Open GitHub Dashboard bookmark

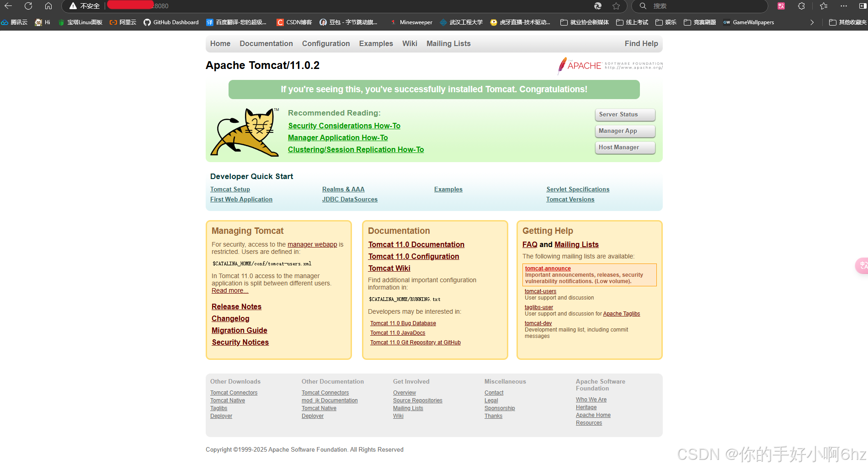tap(171, 22)
